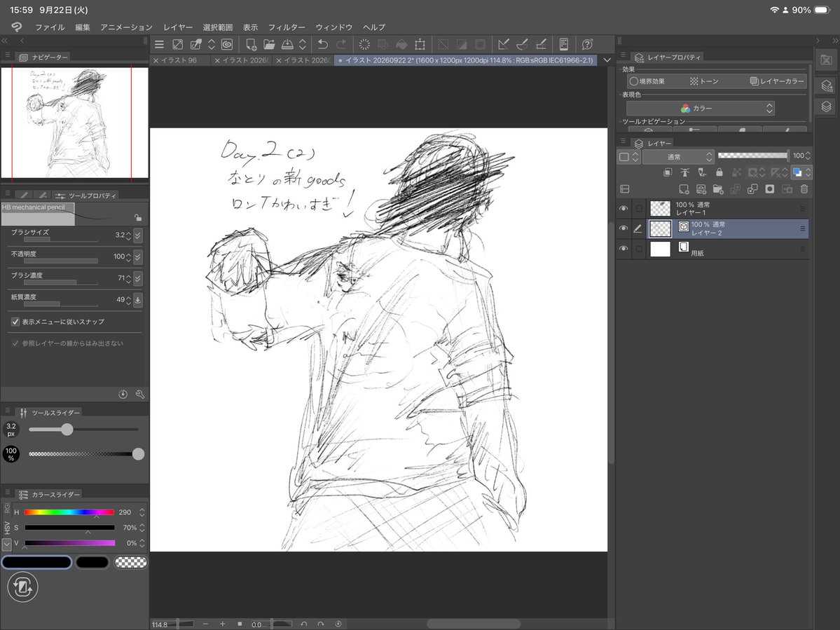Screen dimensions: 840x630
Task: Uncheck 表示メニューに従いスナップ checkbox
Action: click(x=15, y=322)
